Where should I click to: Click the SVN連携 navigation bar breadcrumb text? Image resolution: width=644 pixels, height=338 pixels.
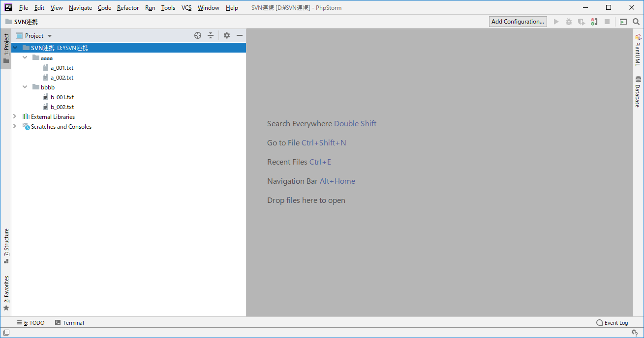pos(26,22)
